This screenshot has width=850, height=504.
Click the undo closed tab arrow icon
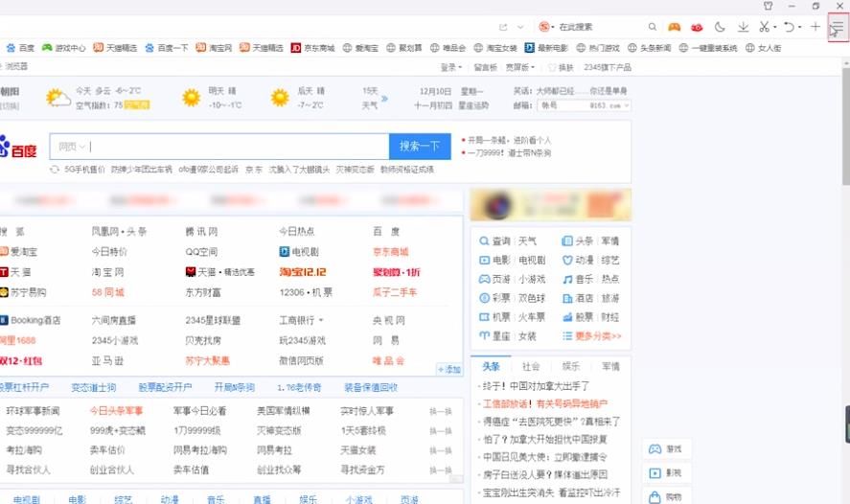(x=789, y=27)
